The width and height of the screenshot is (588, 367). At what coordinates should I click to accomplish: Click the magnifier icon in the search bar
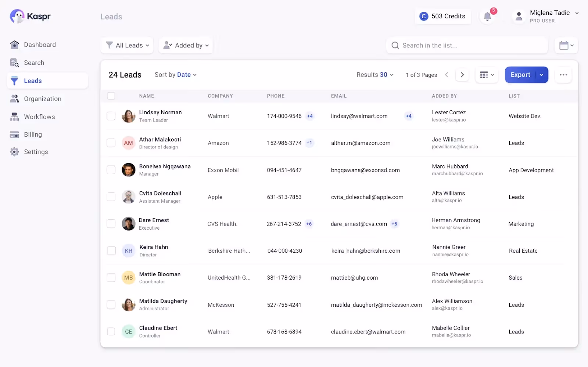coord(395,45)
